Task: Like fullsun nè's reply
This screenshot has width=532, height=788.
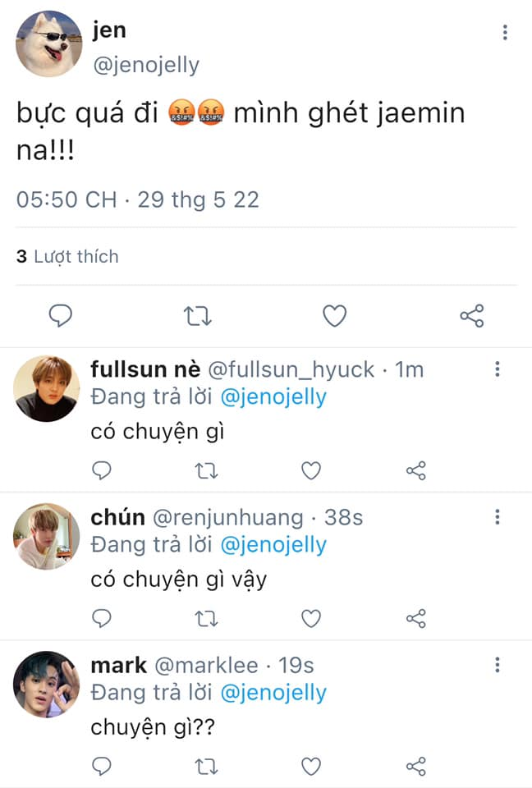Action: click(310, 470)
